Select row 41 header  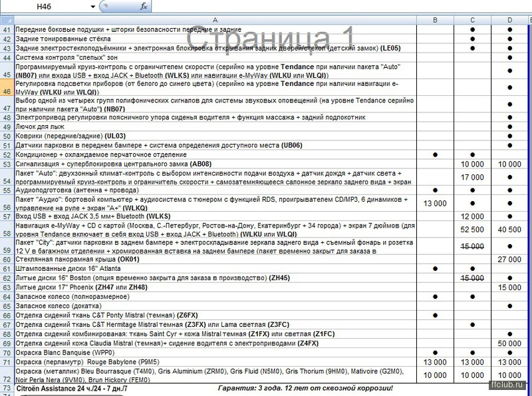click(7, 29)
